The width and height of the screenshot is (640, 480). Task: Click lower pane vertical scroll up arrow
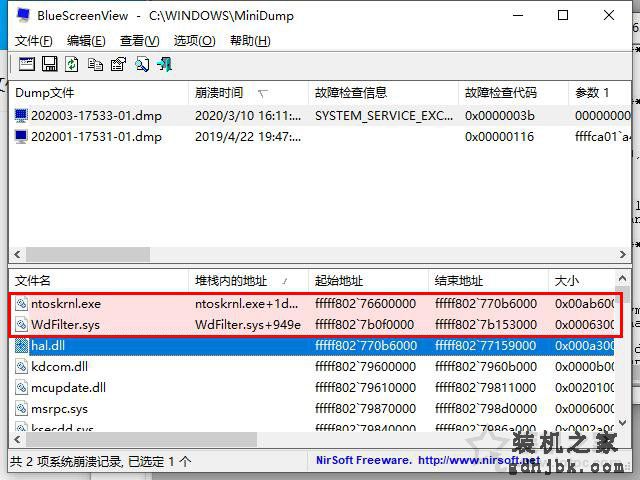tap(622, 279)
